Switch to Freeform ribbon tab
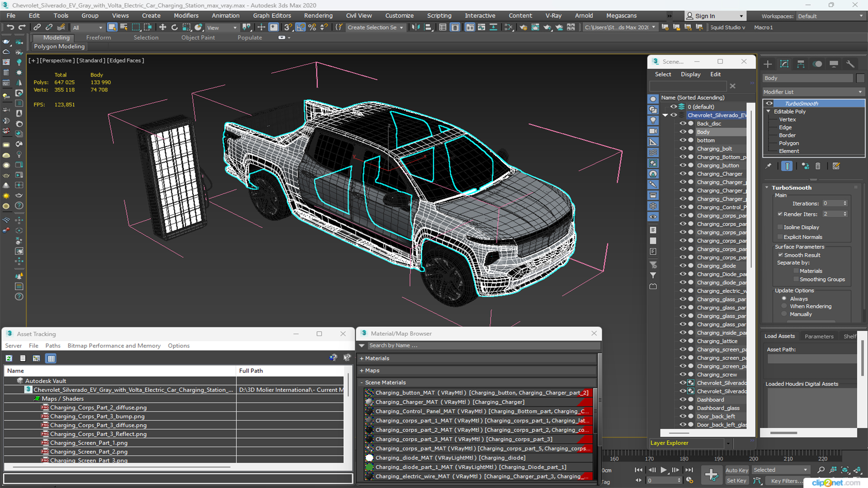 99,38
